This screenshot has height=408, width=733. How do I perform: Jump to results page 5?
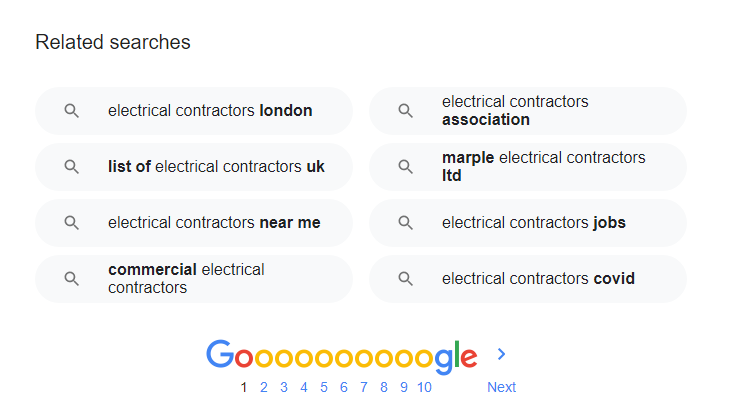click(x=323, y=387)
